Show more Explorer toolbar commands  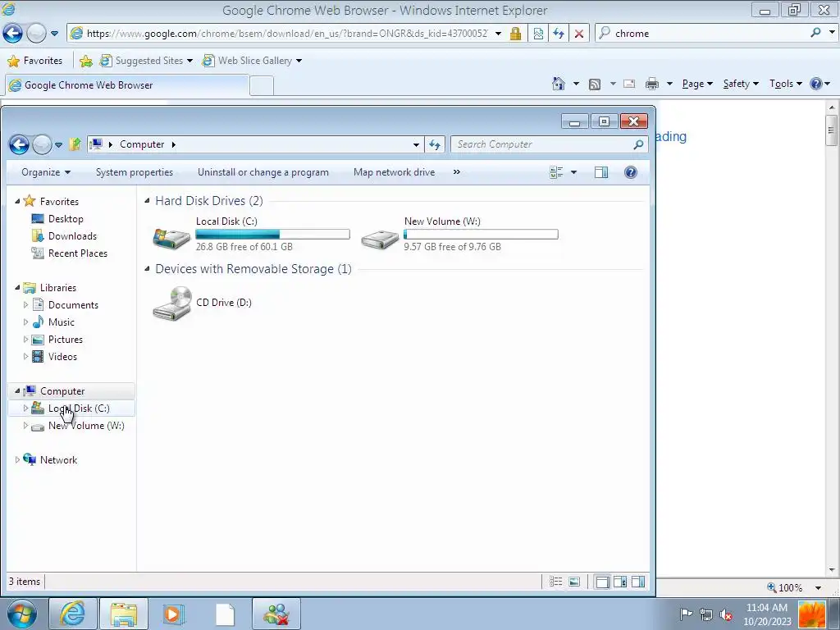456,172
